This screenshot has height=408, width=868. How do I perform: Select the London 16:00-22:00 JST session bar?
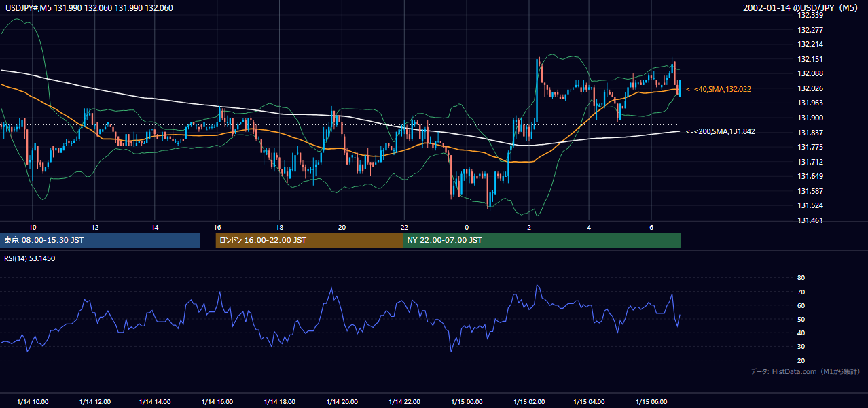[x=309, y=240]
